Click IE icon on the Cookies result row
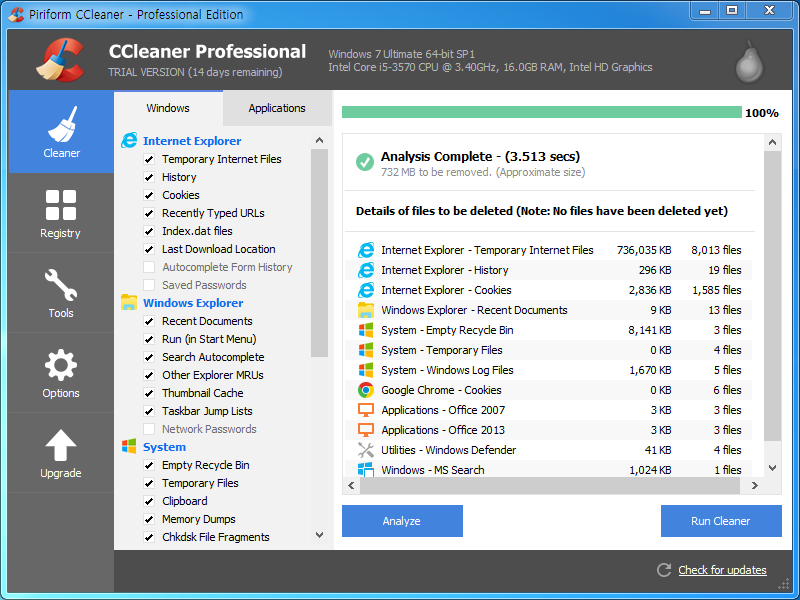This screenshot has width=800, height=600. (366, 290)
